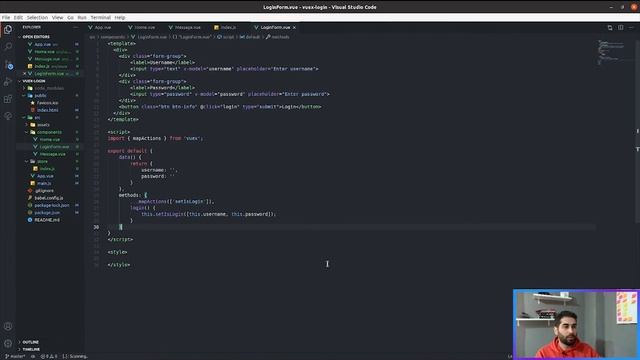Open the View menu
Image resolution: width=640 pixels, height=360 pixels.
click(x=58, y=18)
